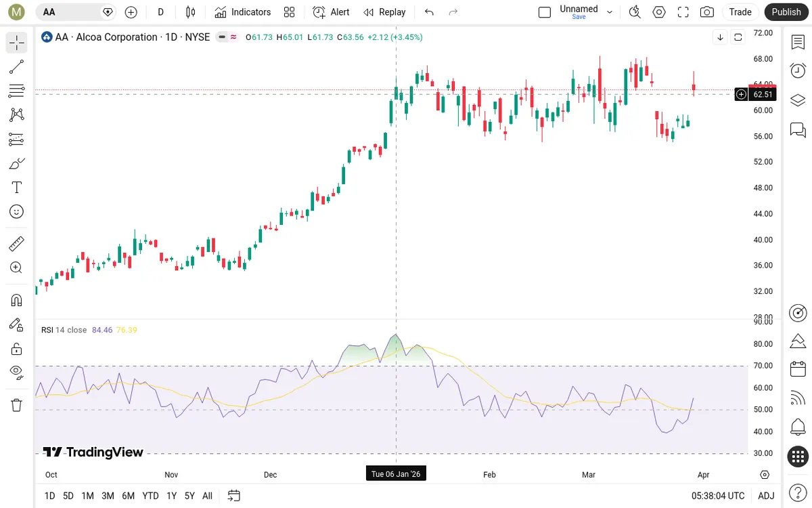The height and width of the screenshot is (508, 812).
Task: Open the news feed broadcast icon
Action: coord(798,398)
